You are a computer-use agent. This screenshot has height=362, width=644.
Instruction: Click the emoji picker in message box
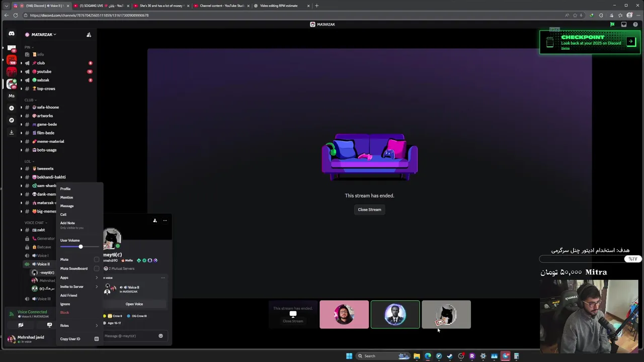pyautogui.click(x=160, y=336)
